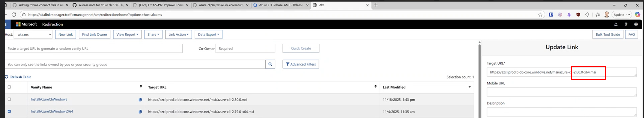
Task: Click the Target URL field in Update Link
Action: (x=562, y=72)
